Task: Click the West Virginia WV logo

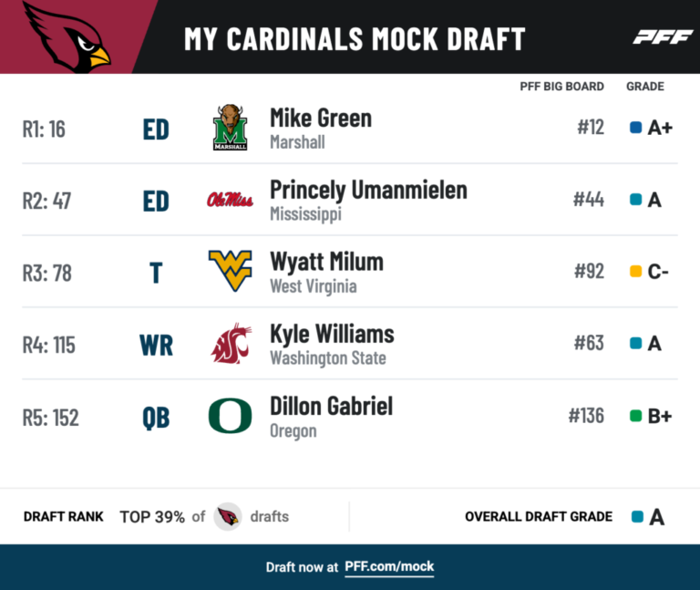Action: (230, 271)
